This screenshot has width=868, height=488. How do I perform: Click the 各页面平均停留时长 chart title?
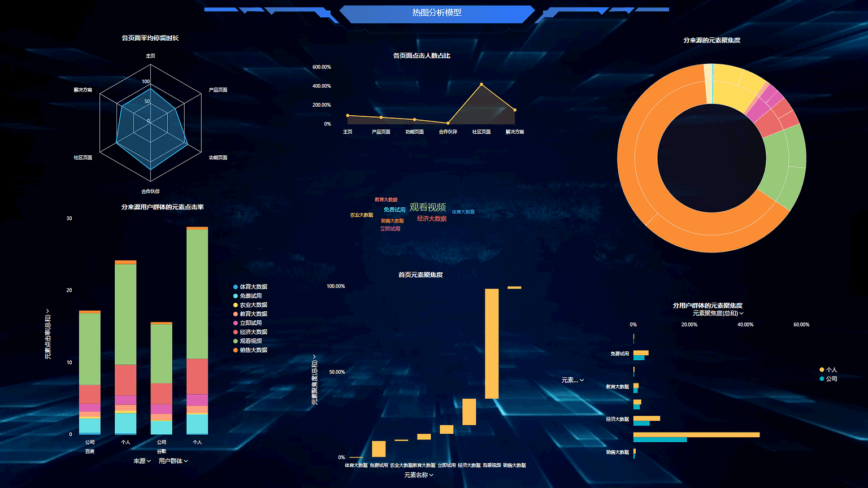coord(150,38)
